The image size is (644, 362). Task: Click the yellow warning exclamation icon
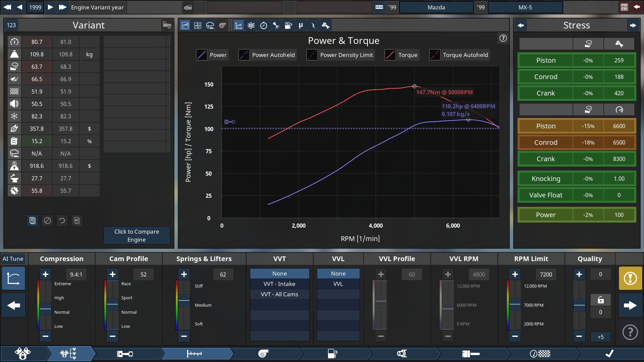coord(630,278)
